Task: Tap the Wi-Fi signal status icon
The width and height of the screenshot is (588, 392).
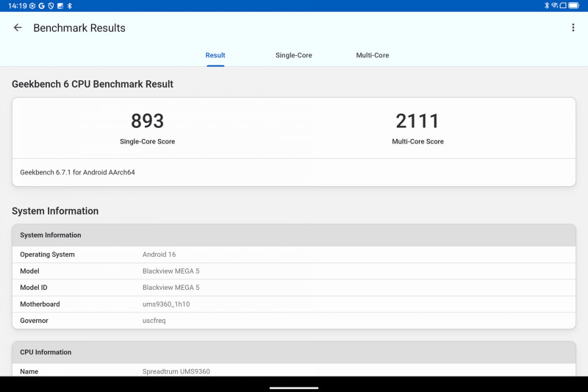Action: (x=554, y=5)
